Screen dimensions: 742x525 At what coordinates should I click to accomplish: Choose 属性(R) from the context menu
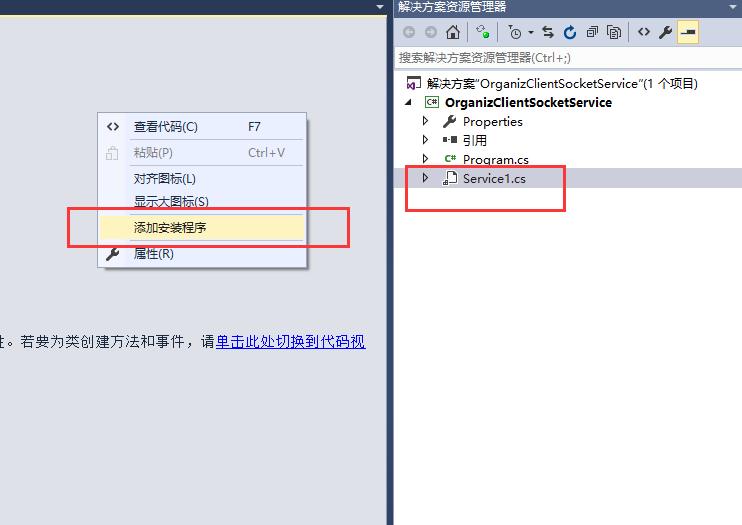tap(202, 254)
